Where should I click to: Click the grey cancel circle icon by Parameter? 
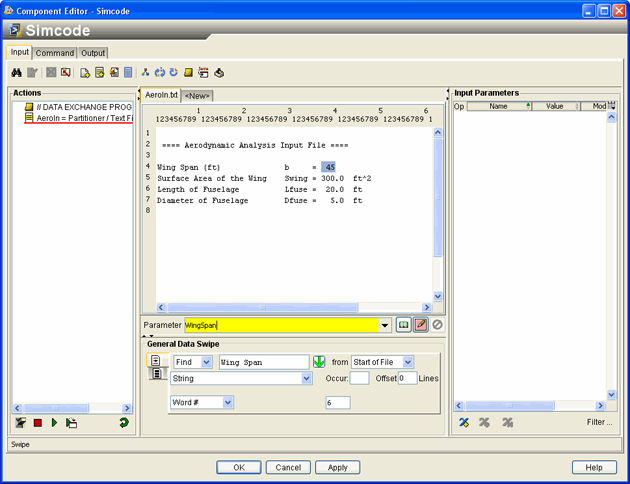(x=437, y=325)
